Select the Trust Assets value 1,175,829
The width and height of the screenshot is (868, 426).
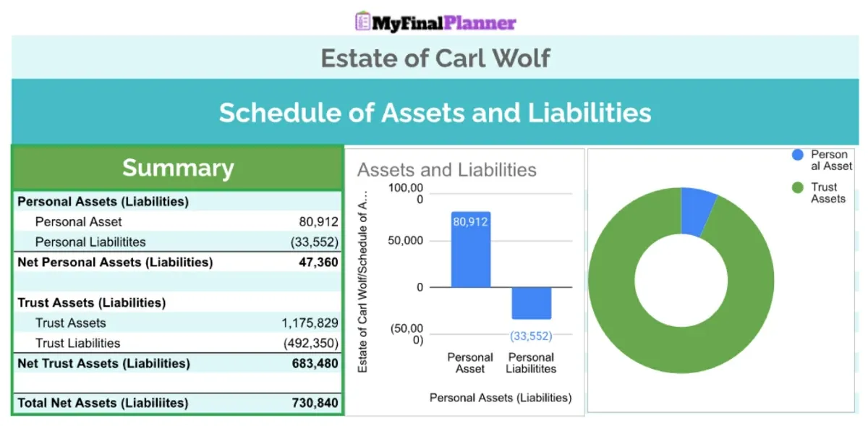click(x=310, y=323)
